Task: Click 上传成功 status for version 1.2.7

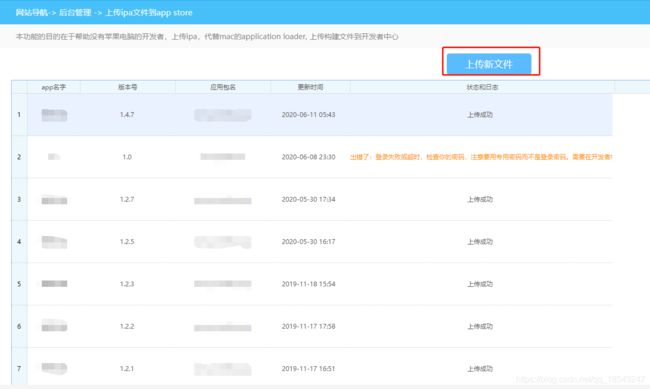Action: [480, 199]
